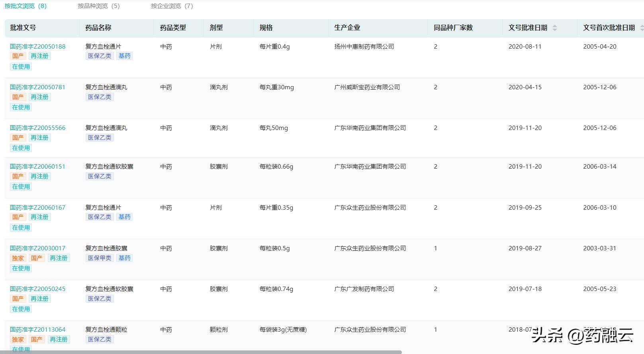Select drug name 复方血栓通胶囊

pos(106,248)
